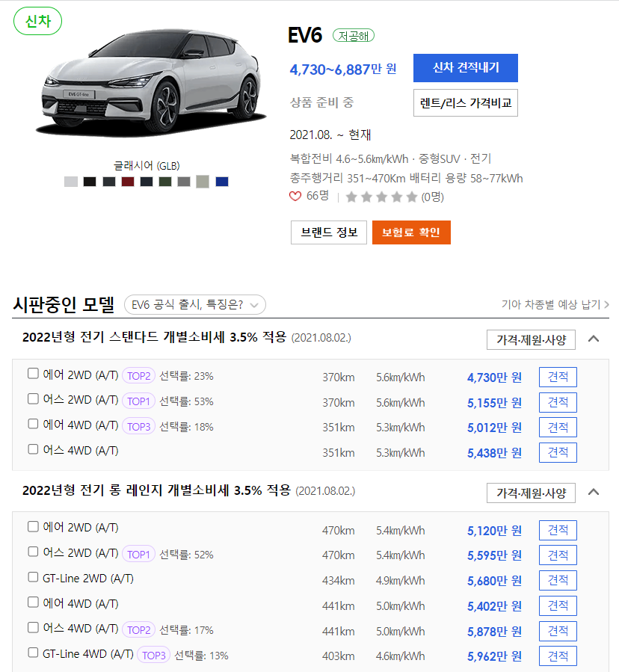Check the 에어 2WD (A/T) standard checkbox

pyautogui.click(x=33, y=373)
